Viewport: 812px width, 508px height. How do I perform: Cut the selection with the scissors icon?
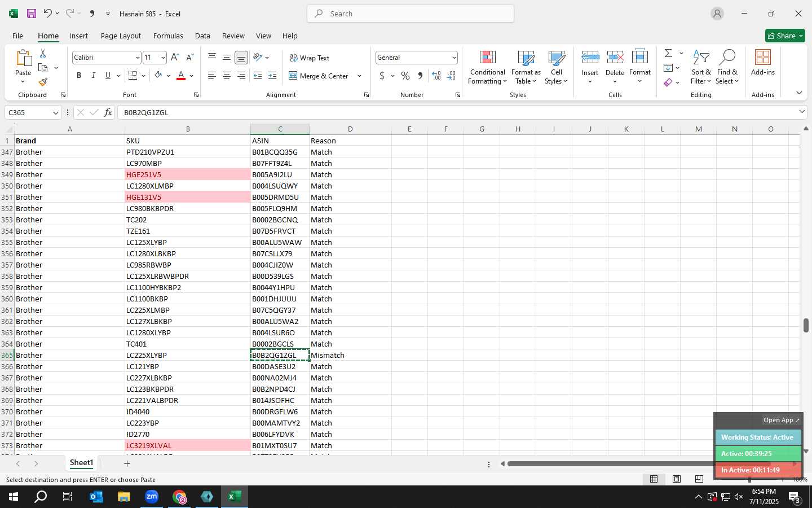click(x=43, y=53)
